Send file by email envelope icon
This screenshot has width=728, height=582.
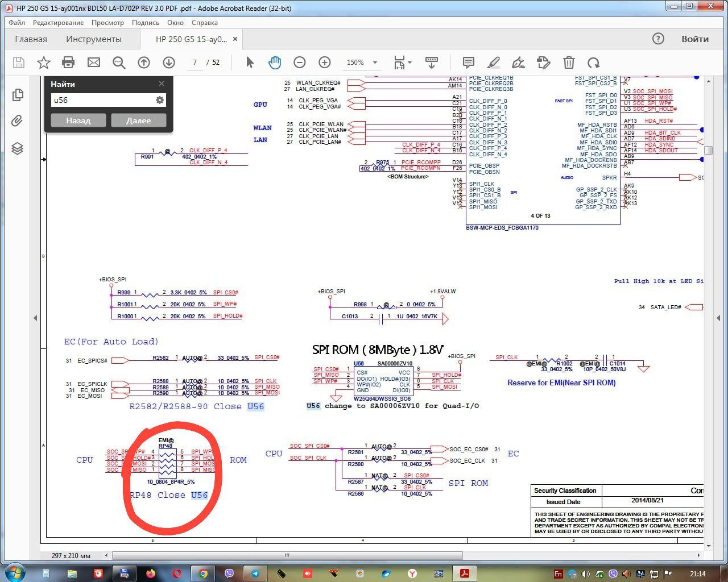pos(93,63)
